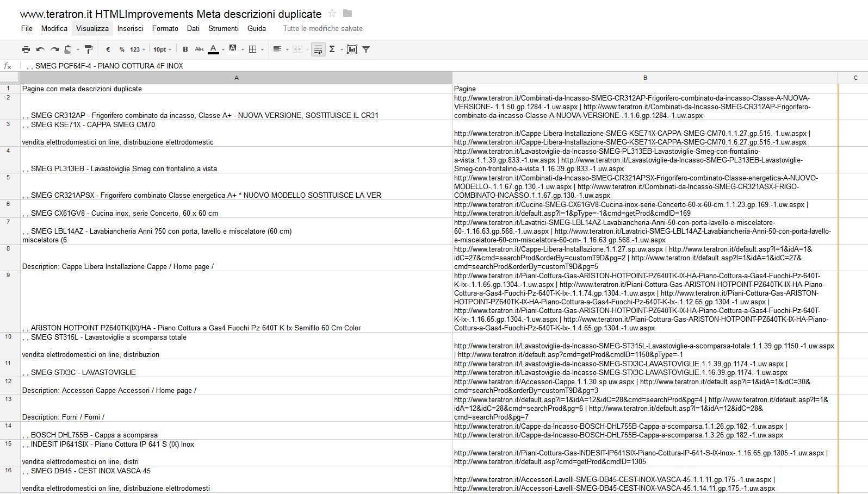The height and width of the screenshot is (494, 868).
Task: Open the File menu
Action: (27, 28)
